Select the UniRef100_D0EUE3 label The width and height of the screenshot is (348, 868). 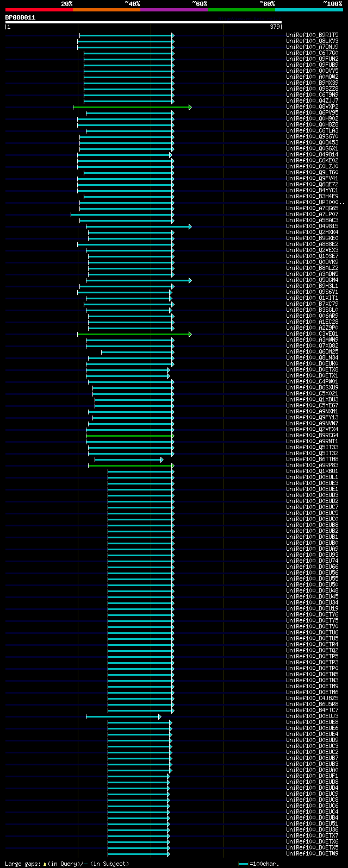(x=312, y=483)
